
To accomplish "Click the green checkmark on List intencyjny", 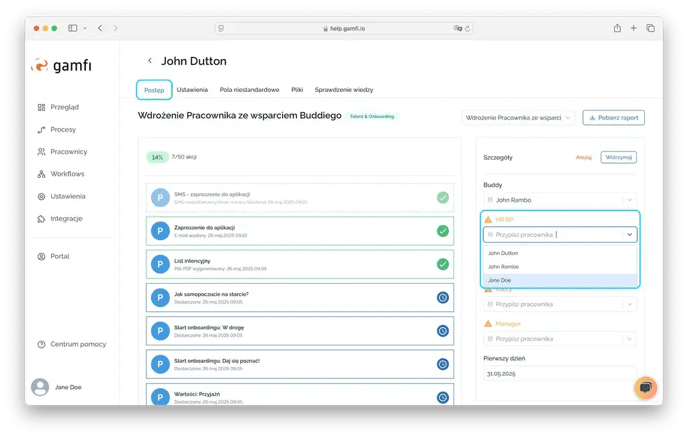I will pyautogui.click(x=442, y=264).
